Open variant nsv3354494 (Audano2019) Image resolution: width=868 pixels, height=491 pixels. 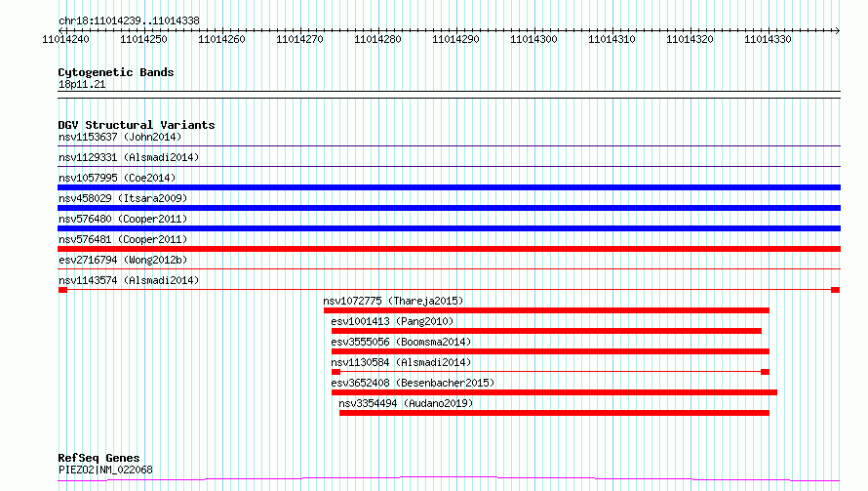click(x=407, y=403)
